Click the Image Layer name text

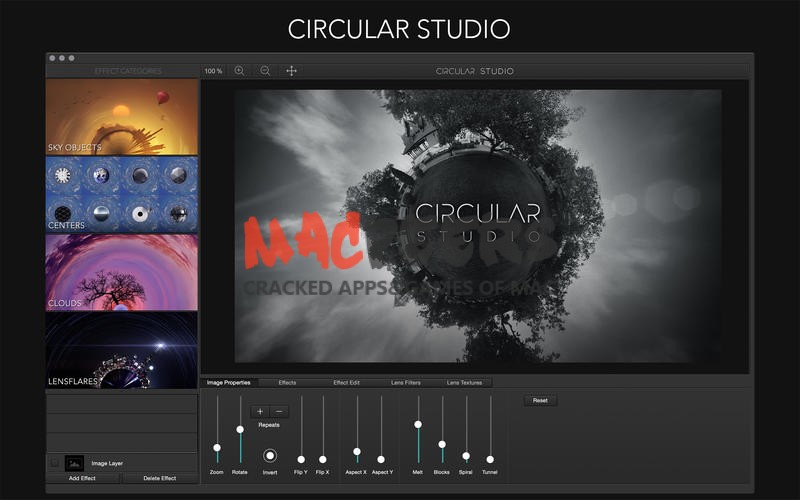click(x=107, y=463)
